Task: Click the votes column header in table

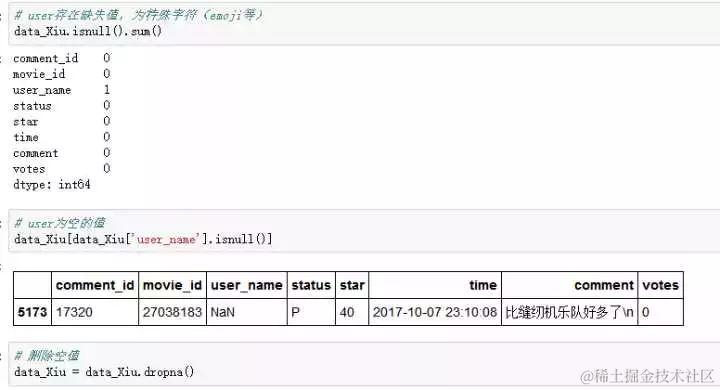Action: pos(660,285)
